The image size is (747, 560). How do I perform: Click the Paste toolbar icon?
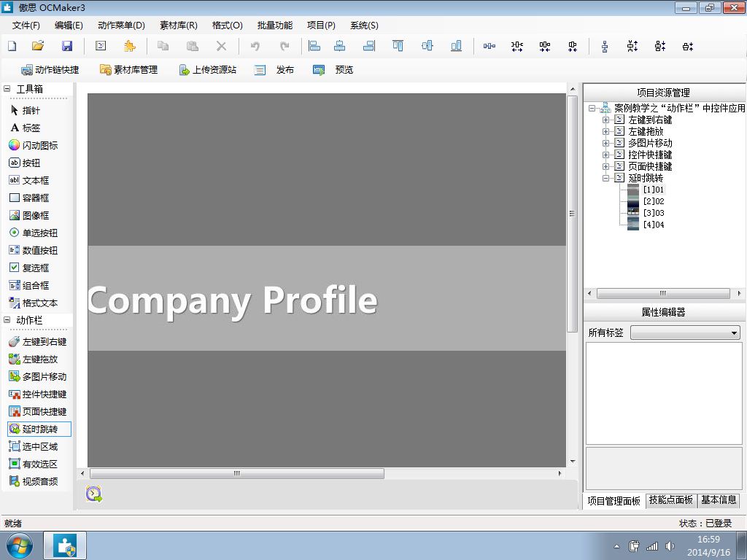[x=192, y=46]
